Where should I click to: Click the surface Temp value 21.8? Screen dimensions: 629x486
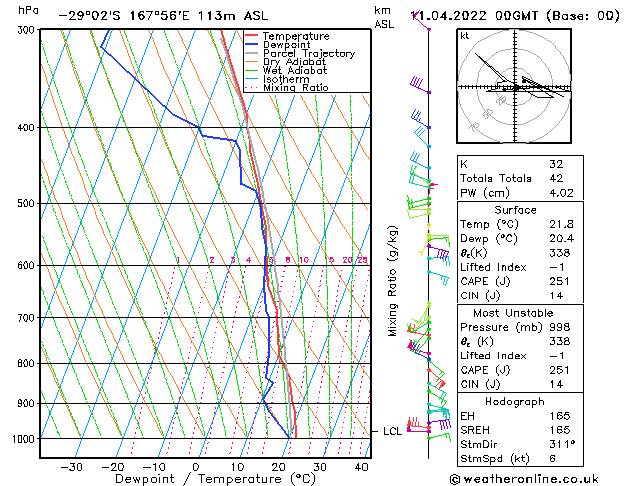click(x=561, y=224)
